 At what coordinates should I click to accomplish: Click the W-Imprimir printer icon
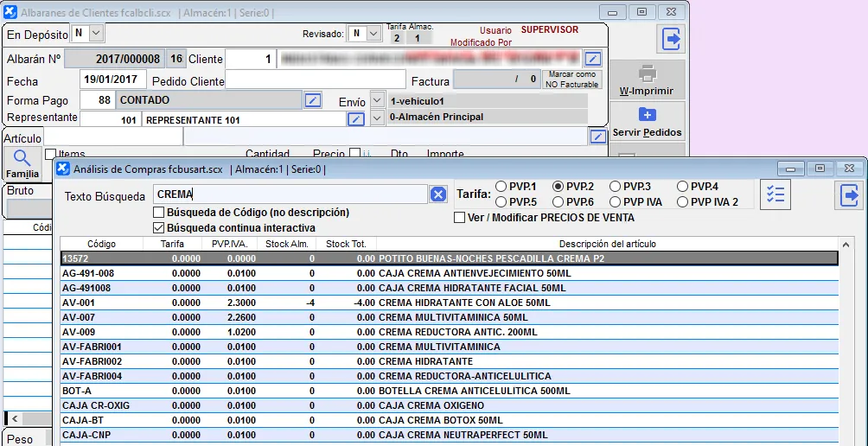click(x=647, y=75)
